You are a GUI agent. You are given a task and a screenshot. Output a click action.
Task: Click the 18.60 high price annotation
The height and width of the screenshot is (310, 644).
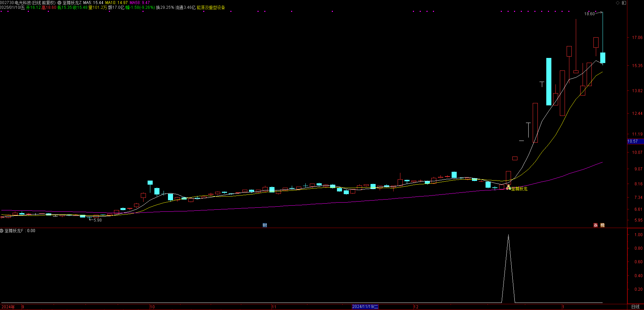[x=589, y=14]
